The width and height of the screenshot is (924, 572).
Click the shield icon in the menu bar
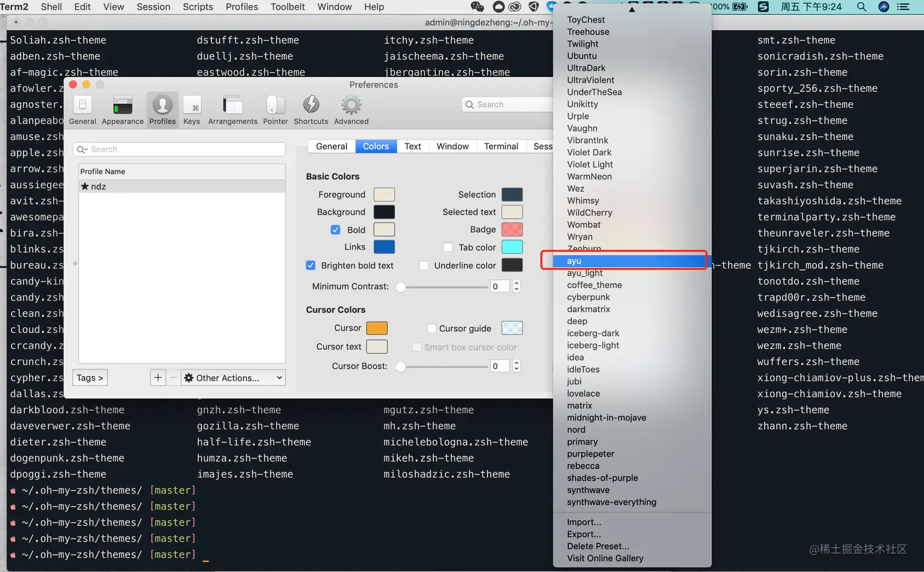533,7
